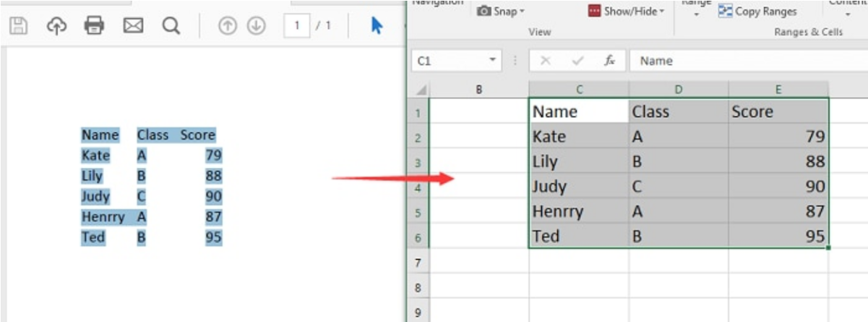The width and height of the screenshot is (868, 322).
Task: Click the insert function fx icon
Action: 609,61
